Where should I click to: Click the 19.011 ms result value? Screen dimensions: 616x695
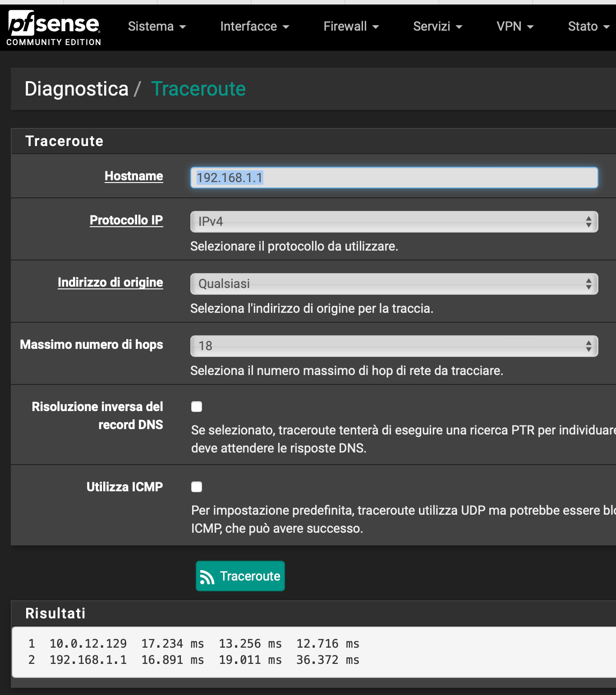click(250, 660)
